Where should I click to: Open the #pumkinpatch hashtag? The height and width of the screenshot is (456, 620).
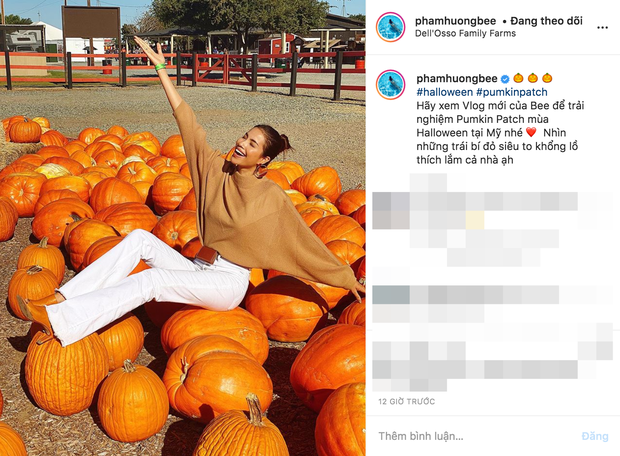(512, 92)
